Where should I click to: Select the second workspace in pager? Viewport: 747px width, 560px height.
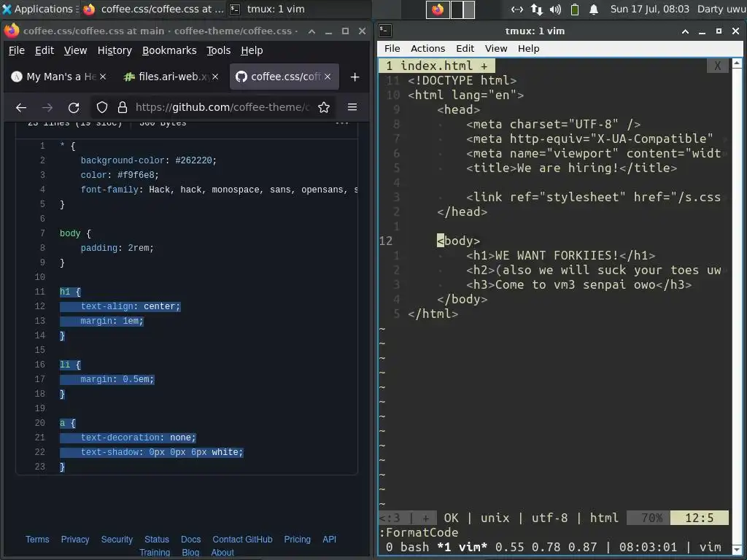coord(462,9)
